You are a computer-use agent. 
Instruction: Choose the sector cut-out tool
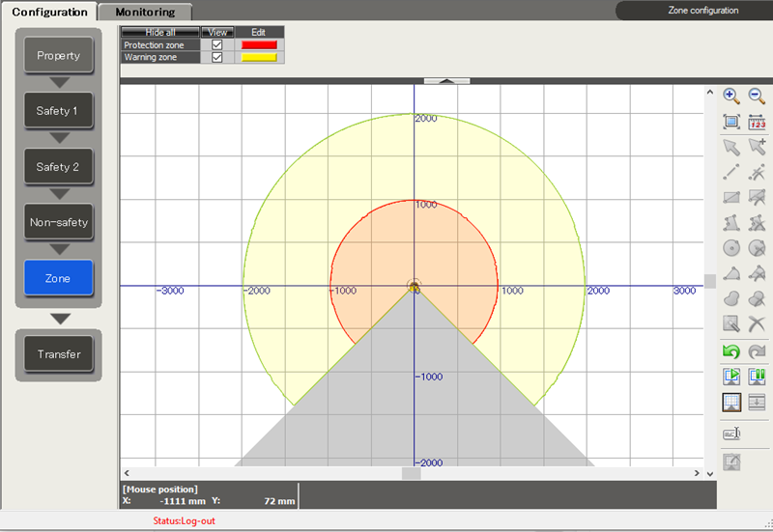757,273
